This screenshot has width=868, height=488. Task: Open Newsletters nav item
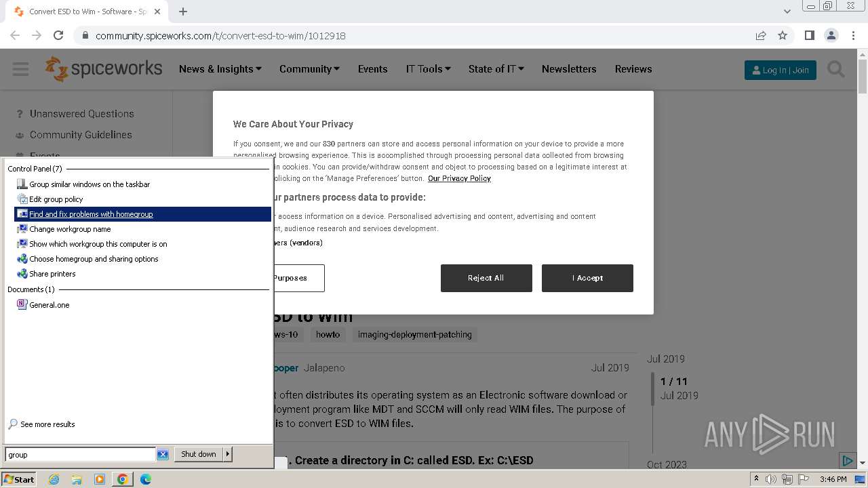pos(569,69)
